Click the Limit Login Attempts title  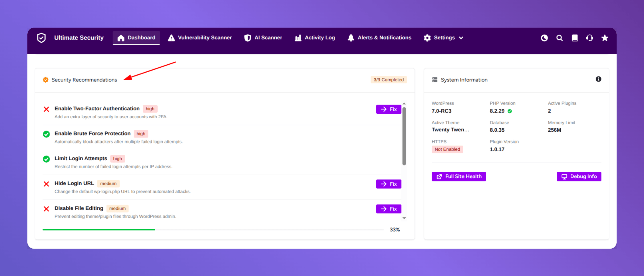tap(81, 158)
